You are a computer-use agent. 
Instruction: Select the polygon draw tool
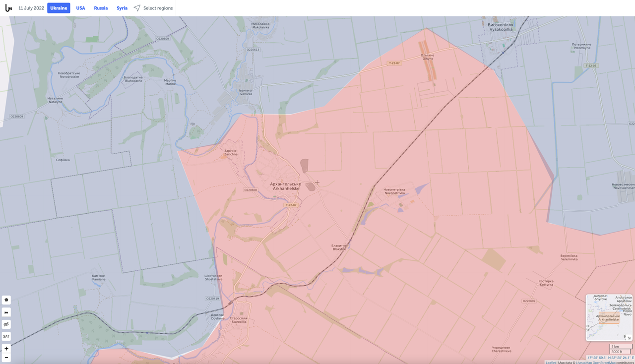(x=6, y=300)
